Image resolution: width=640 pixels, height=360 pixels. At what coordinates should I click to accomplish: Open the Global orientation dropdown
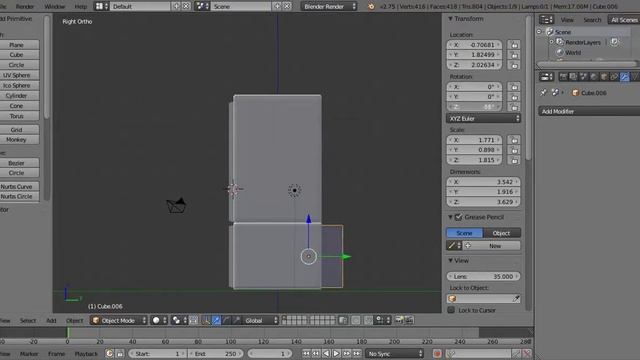coord(261,320)
